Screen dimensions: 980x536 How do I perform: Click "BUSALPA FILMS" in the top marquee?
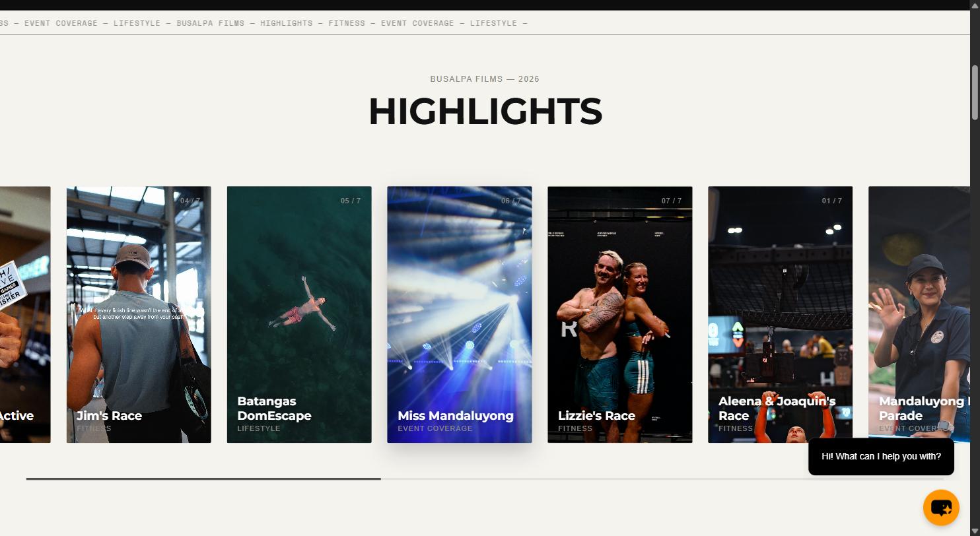pyautogui.click(x=211, y=23)
